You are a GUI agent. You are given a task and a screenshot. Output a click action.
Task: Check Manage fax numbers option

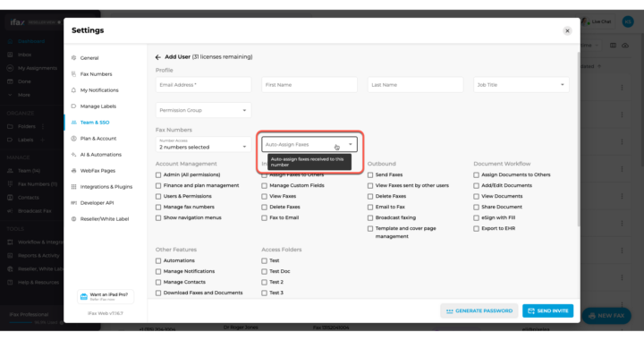158,207
